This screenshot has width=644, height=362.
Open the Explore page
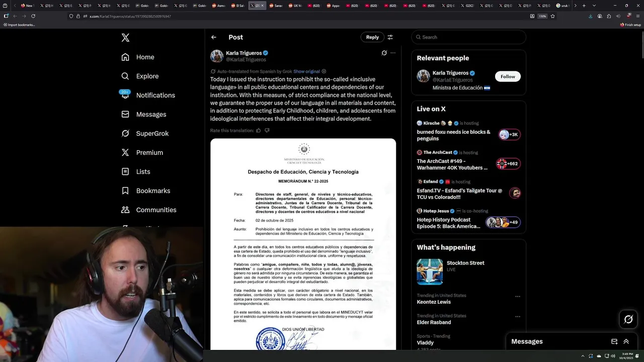pyautogui.click(x=140, y=76)
